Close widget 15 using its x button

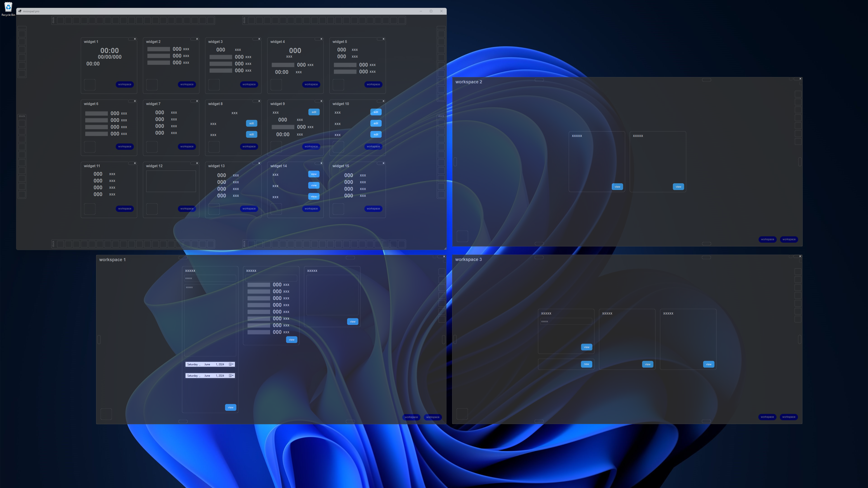coord(383,163)
